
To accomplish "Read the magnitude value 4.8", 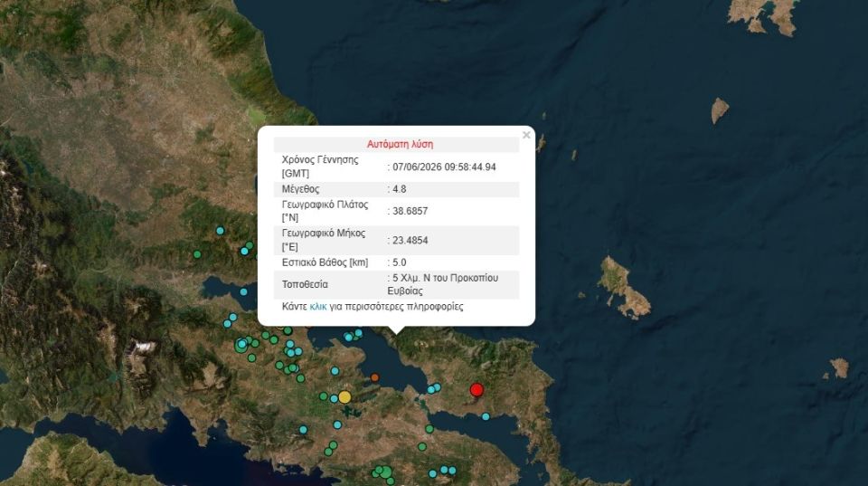I will 399,189.
